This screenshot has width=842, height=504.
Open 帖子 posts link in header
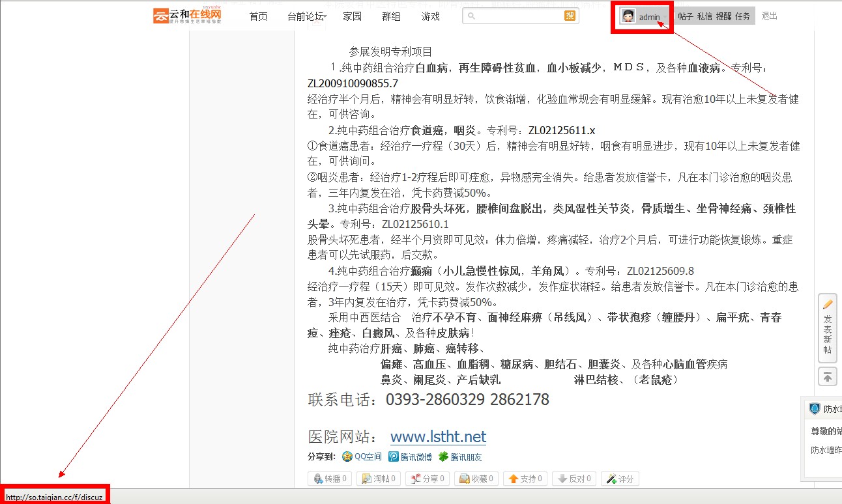[x=685, y=16]
